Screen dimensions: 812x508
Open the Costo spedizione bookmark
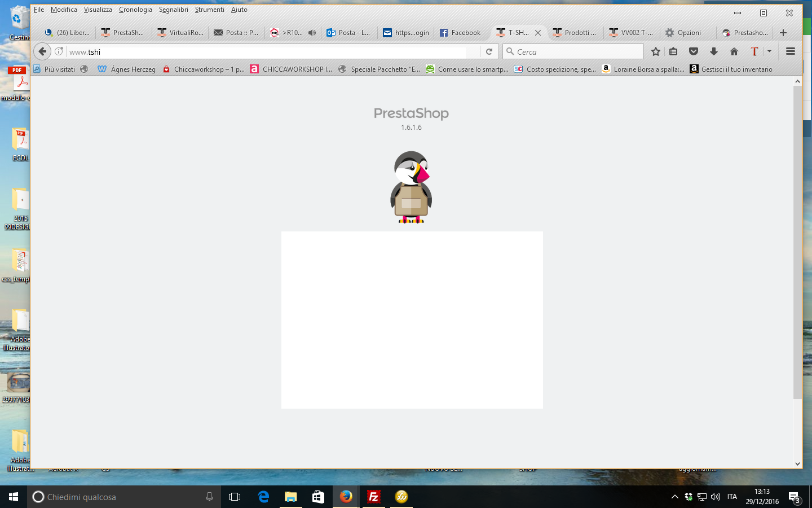click(x=555, y=69)
